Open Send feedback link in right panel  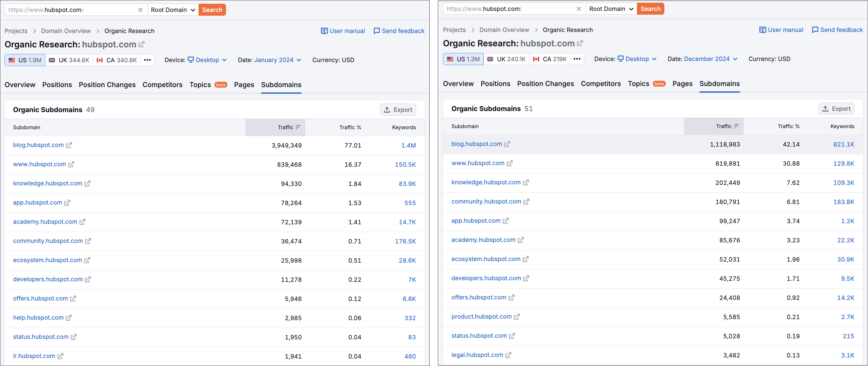837,30
